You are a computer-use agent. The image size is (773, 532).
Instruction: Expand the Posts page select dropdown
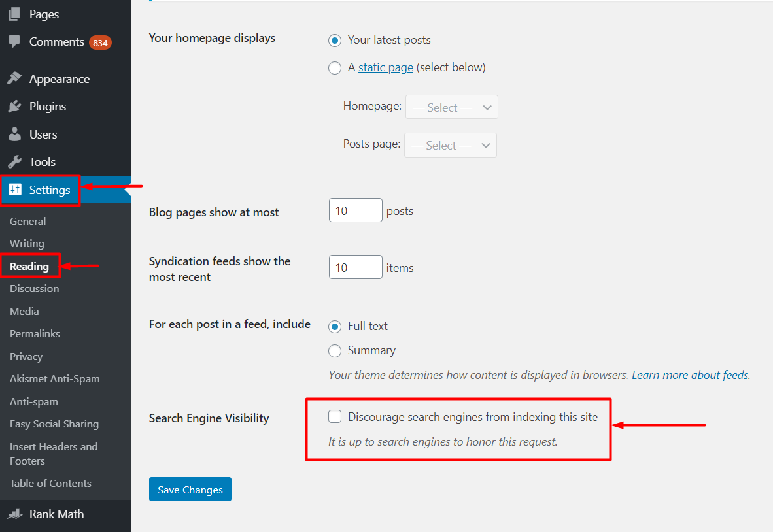coord(450,144)
